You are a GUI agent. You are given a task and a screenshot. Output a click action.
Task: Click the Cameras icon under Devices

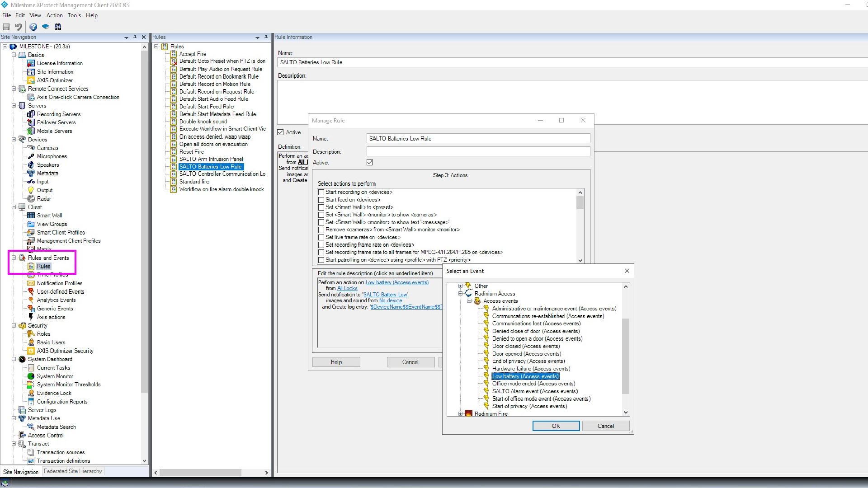tap(31, 148)
